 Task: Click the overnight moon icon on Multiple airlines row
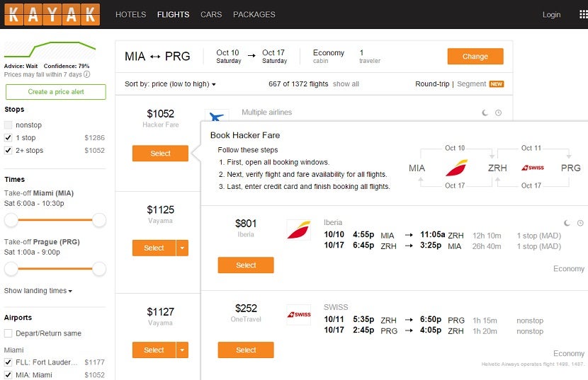[x=485, y=113]
